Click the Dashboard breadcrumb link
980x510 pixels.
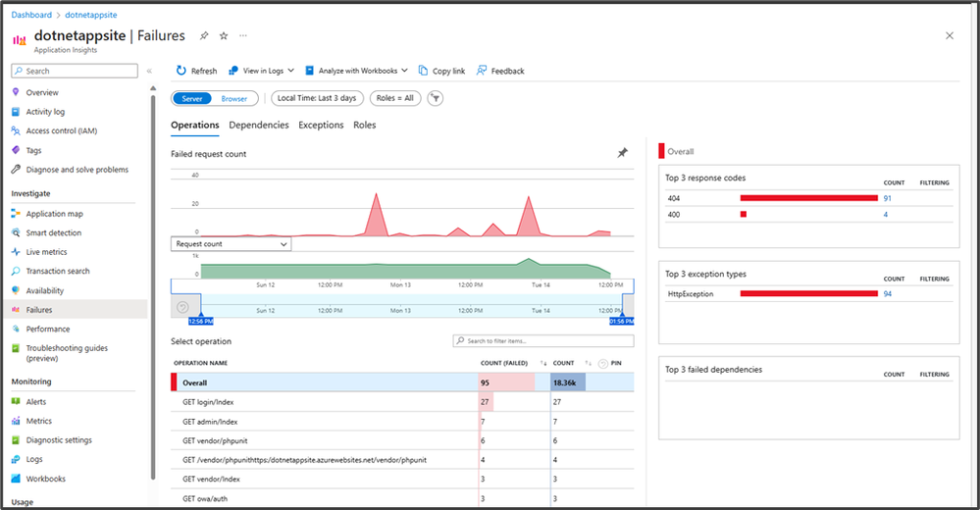pyautogui.click(x=31, y=15)
